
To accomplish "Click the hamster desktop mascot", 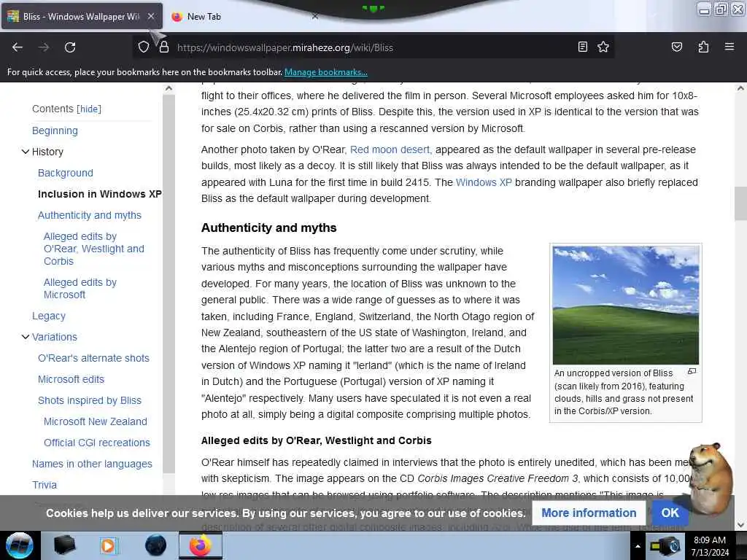I will click(711, 480).
